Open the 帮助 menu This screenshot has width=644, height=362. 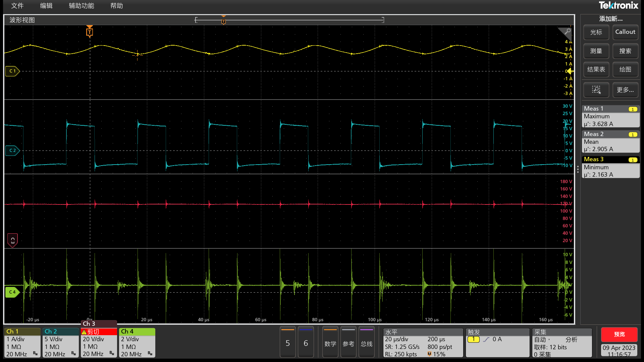[117, 6]
